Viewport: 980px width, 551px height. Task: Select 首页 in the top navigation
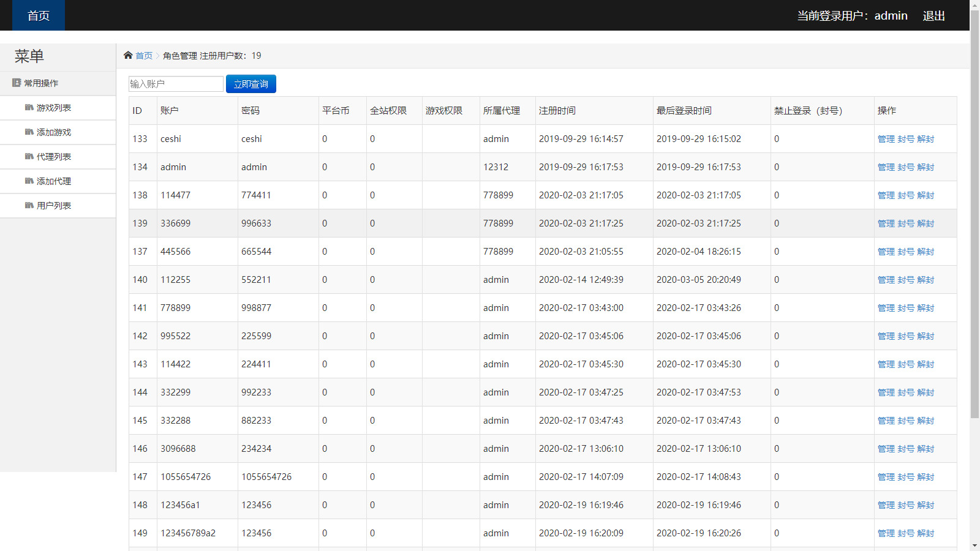[x=38, y=15]
